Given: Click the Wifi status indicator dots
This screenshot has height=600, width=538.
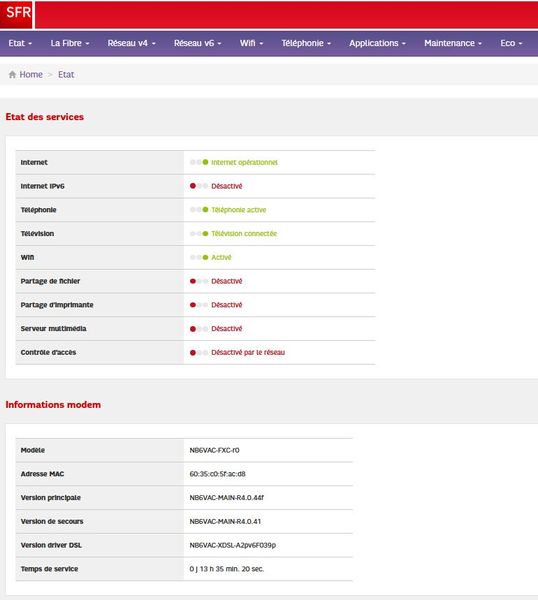Looking at the screenshot, I should click(x=199, y=257).
